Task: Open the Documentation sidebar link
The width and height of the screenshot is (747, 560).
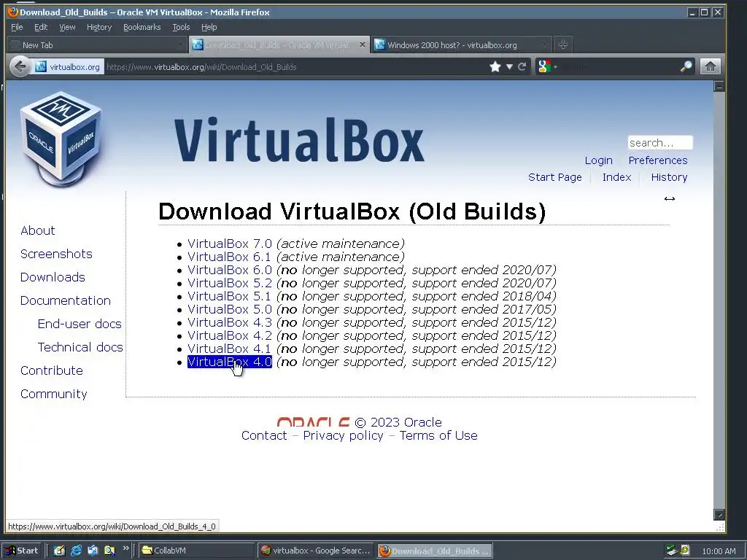Action: tap(65, 300)
